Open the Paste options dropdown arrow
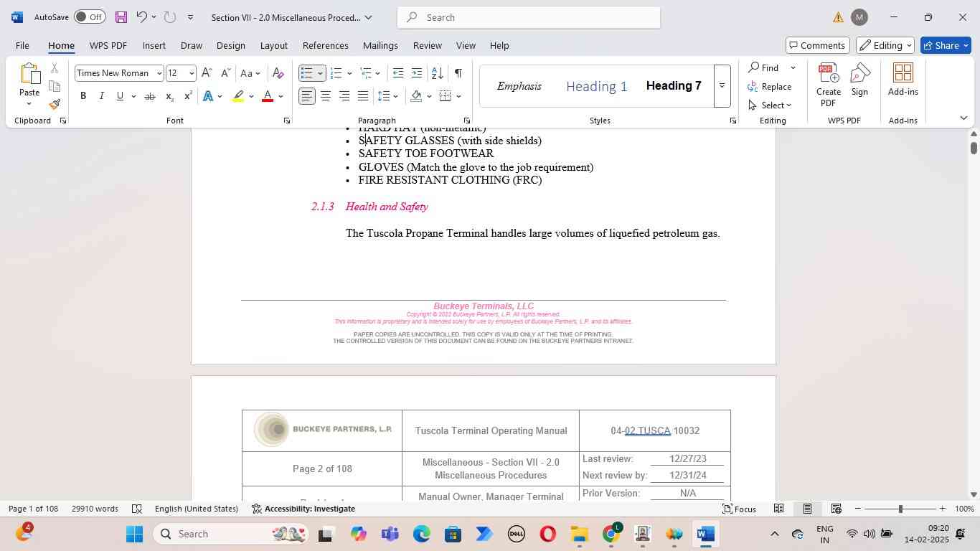 pyautogui.click(x=29, y=104)
